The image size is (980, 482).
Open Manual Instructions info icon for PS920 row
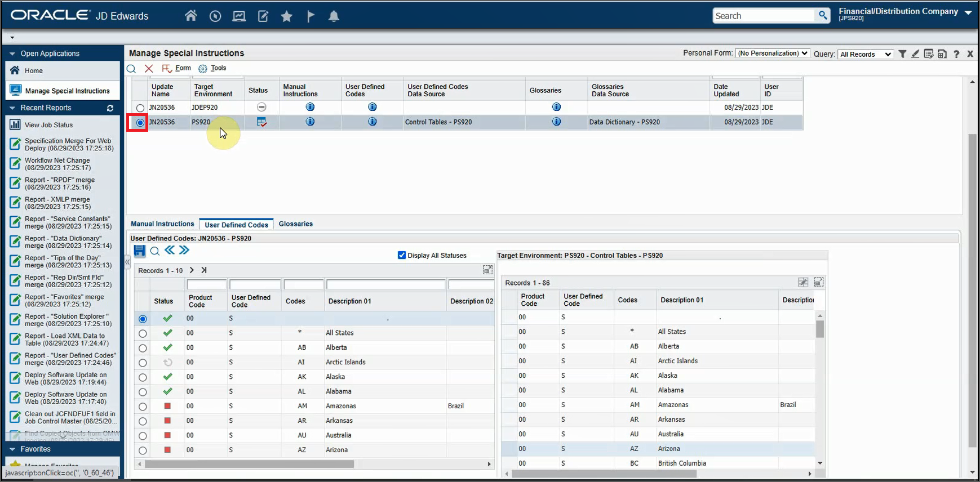tap(310, 122)
